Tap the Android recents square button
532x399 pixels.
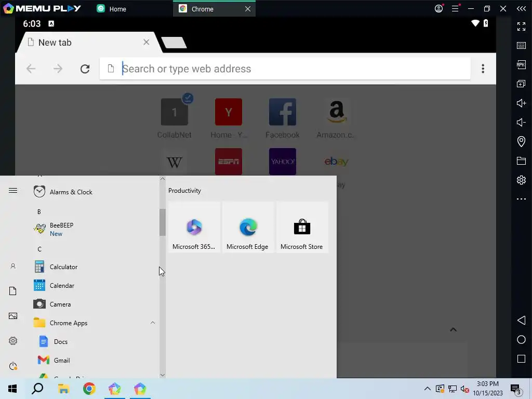521,359
